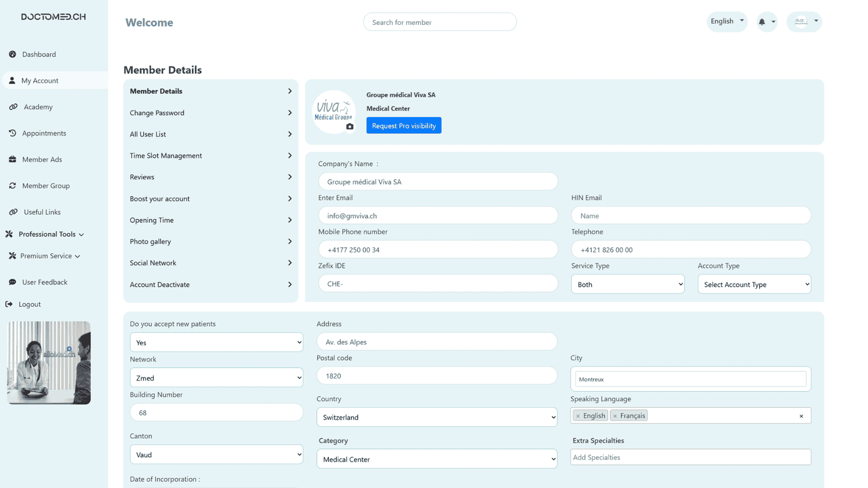Screen dimensions: 868x488
Task: Open the Select Account Type dropdown
Action: pos(754,284)
